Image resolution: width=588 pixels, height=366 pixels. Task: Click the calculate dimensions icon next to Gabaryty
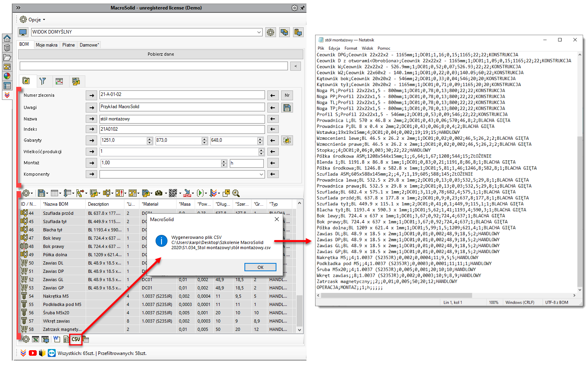coord(287,140)
